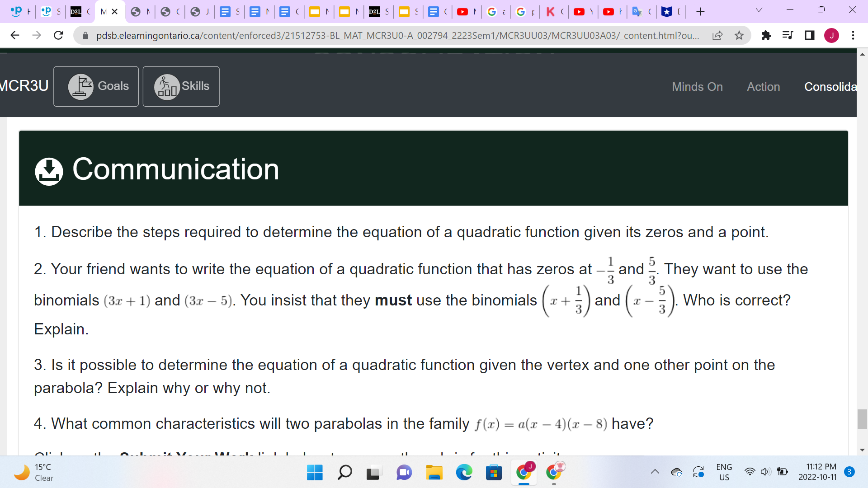The width and height of the screenshot is (868, 488).
Task: Mute the system volume
Action: coord(765,472)
